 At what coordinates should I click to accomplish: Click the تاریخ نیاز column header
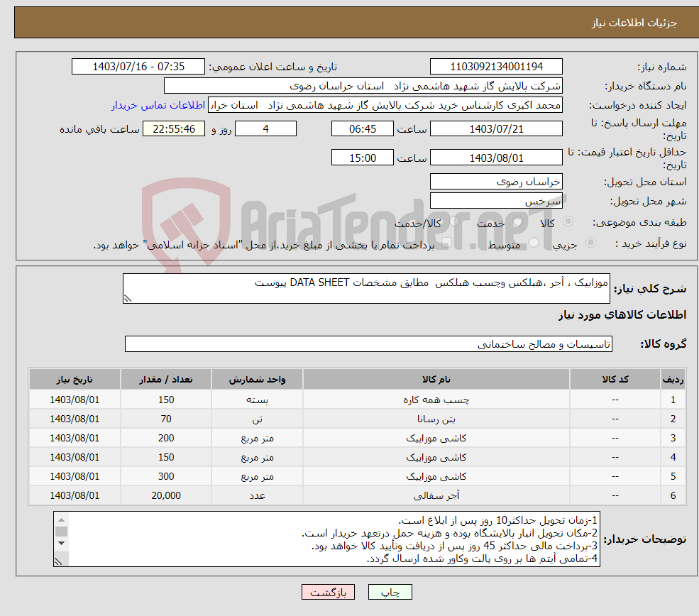75,379
